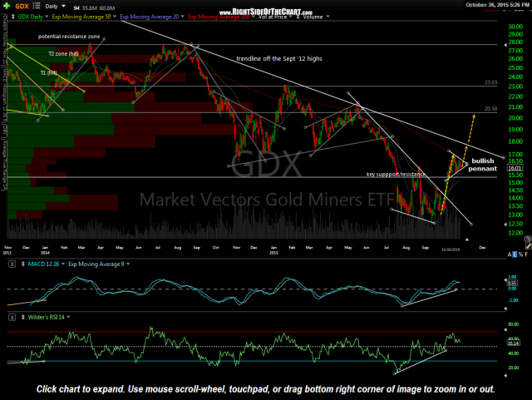Click the left arrow marker at MACD panel bottom

point(505,309)
